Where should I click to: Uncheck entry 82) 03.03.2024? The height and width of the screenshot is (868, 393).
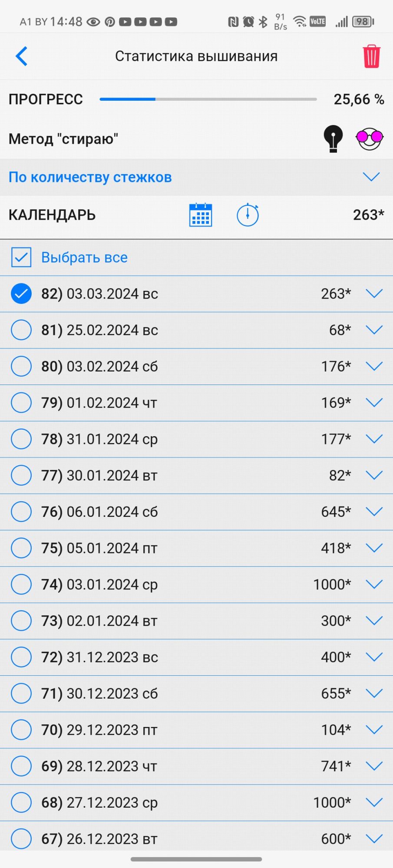coord(21,294)
